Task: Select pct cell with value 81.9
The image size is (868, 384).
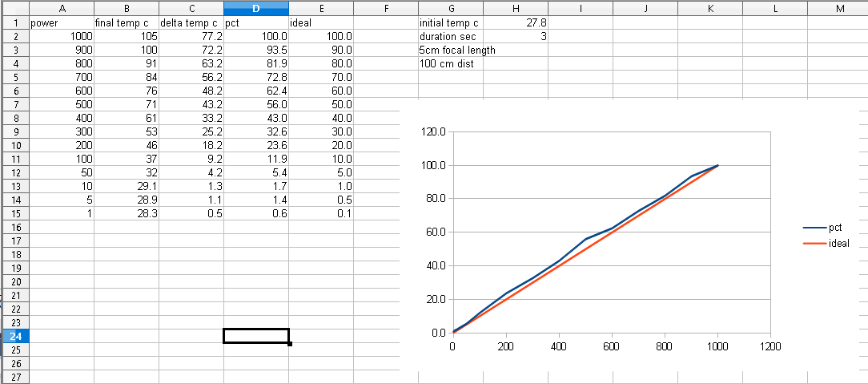Action: point(256,63)
